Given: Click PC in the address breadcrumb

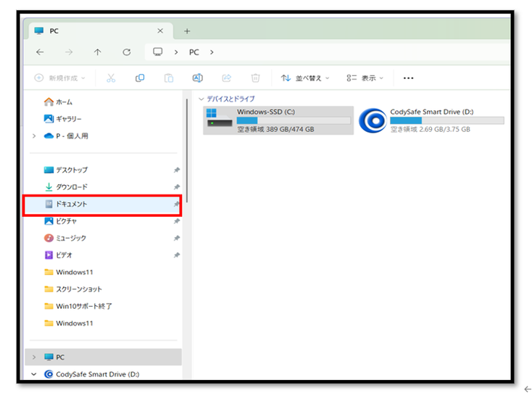Looking at the screenshot, I should click(x=194, y=52).
